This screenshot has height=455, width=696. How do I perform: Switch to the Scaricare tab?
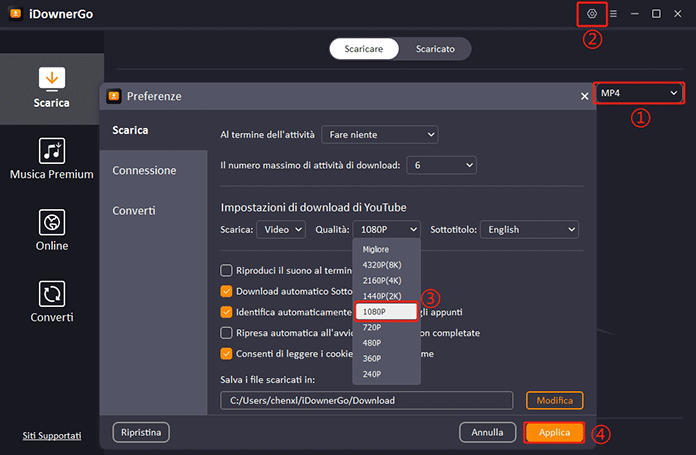pyautogui.click(x=364, y=49)
